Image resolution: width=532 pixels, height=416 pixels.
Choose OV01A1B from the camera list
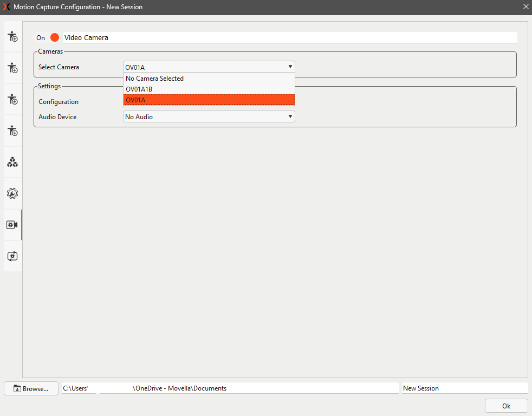pyautogui.click(x=209, y=89)
